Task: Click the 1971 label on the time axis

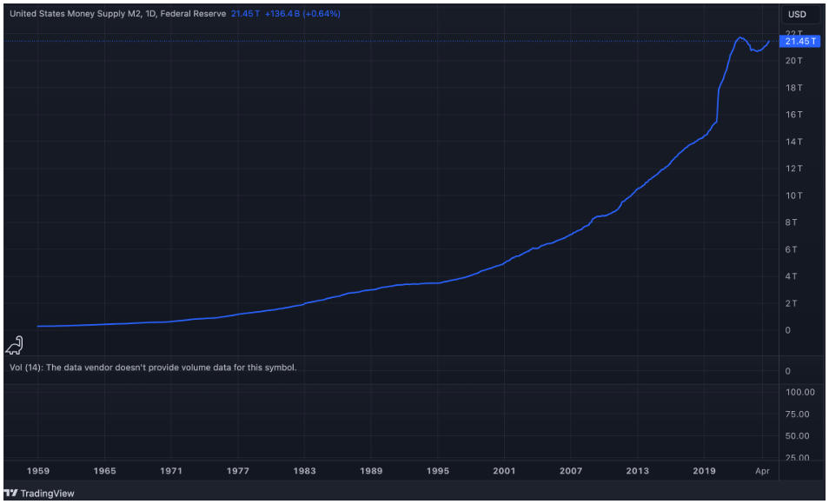Action: (171, 471)
